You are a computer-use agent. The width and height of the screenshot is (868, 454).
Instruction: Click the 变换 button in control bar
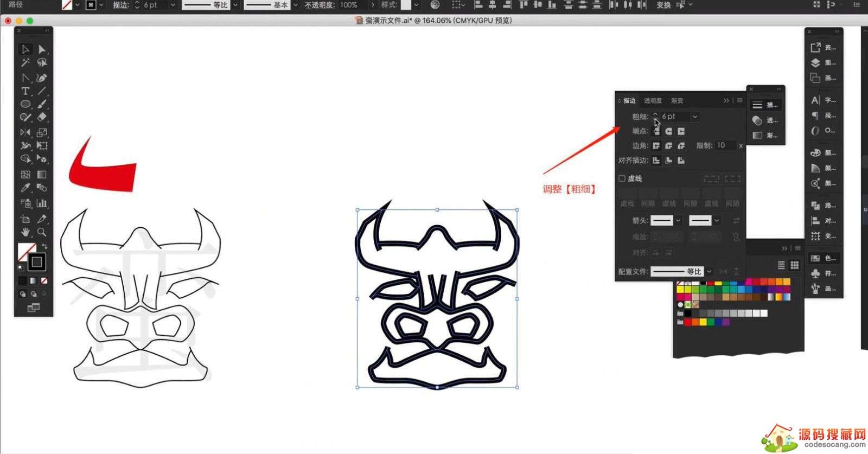pos(663,5)
